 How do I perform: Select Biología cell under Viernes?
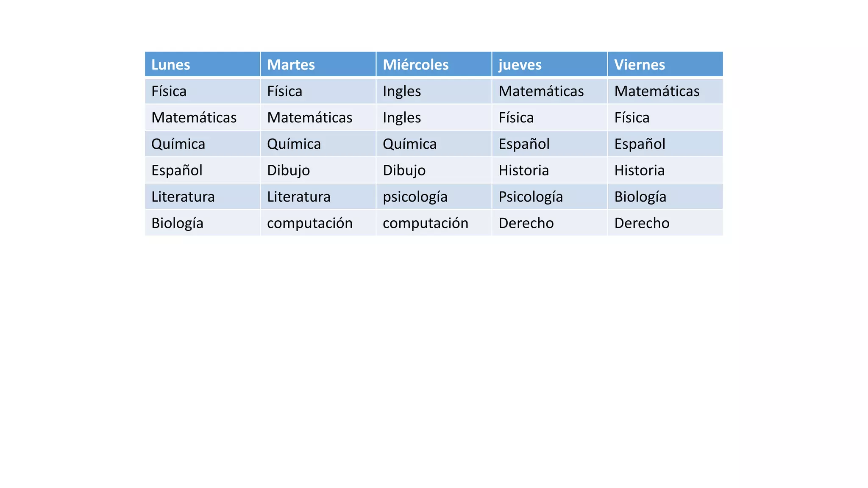pos(640,197)
